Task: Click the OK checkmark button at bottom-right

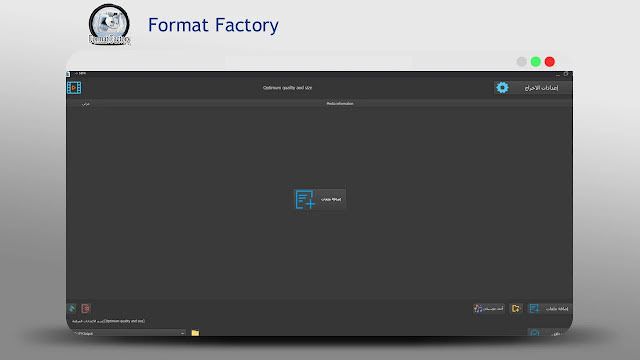Action: click(x=548, y=333)
